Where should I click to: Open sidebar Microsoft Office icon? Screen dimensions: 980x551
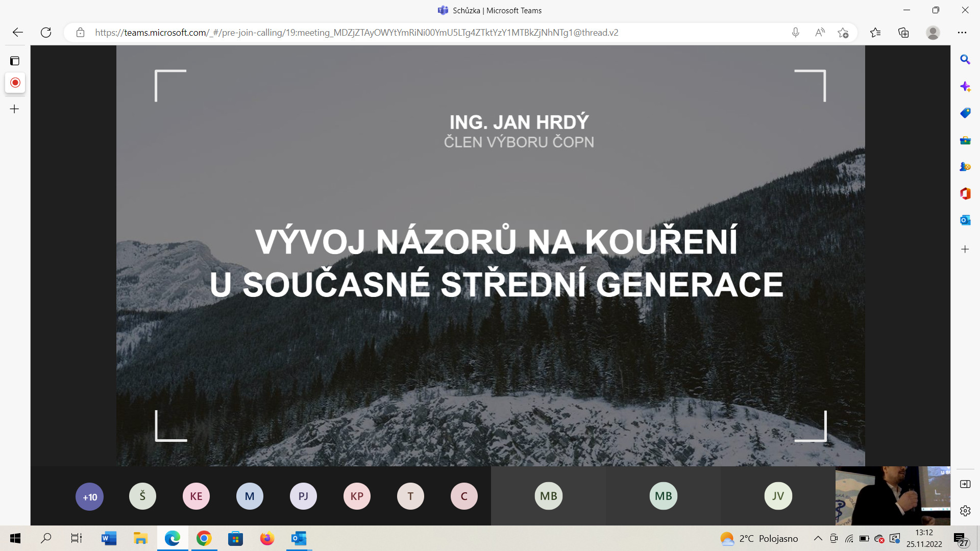click(965, 193)
